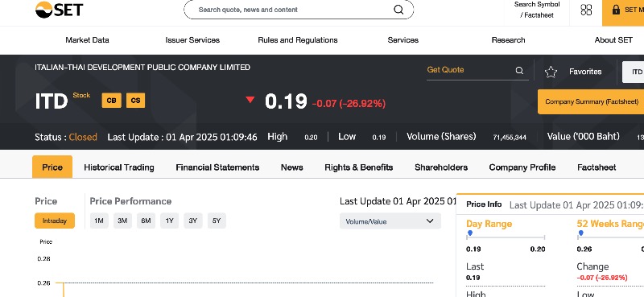Click the CS badge next to ITD
Viewport: 644px width, 297px height.
pos(135,101)
